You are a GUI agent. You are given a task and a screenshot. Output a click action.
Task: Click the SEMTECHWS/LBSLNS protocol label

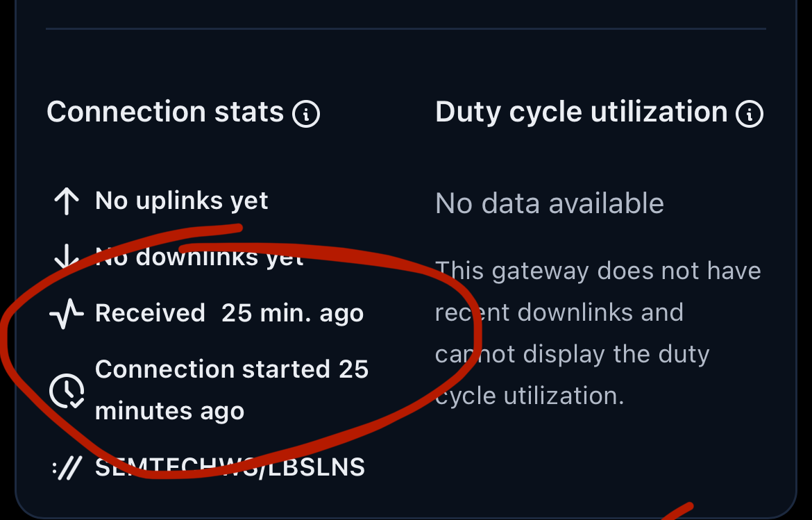(x=230, y=467)
